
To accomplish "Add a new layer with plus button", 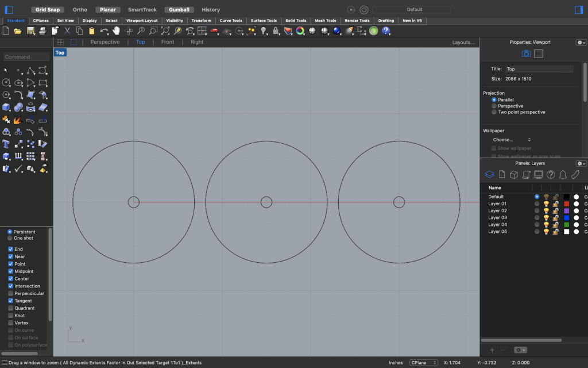I will click(x=492, y=350).
